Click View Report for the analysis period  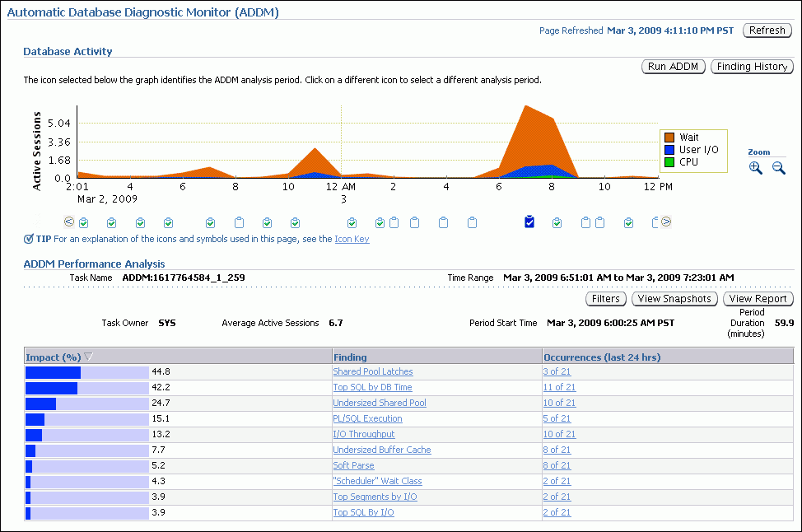point(758,298)
